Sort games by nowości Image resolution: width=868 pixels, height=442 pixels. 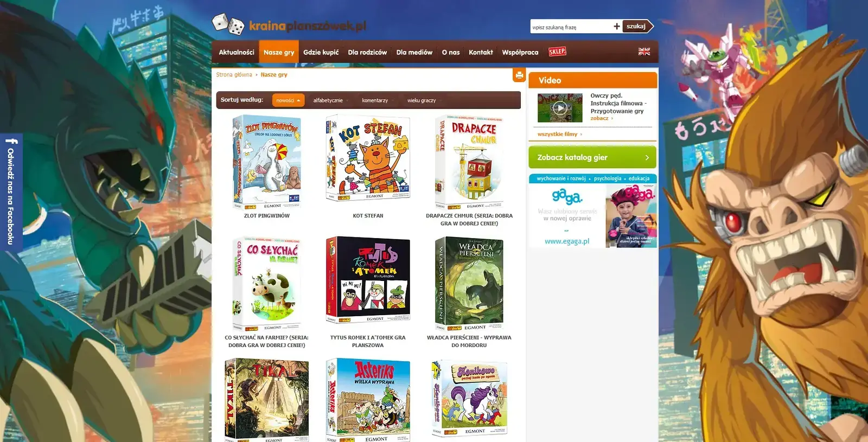click(x=288, y=100)
